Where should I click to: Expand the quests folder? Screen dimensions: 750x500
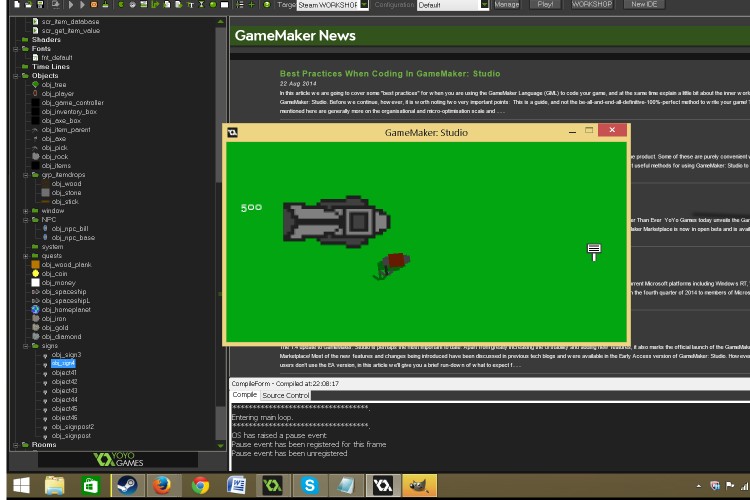pos(25,256)
